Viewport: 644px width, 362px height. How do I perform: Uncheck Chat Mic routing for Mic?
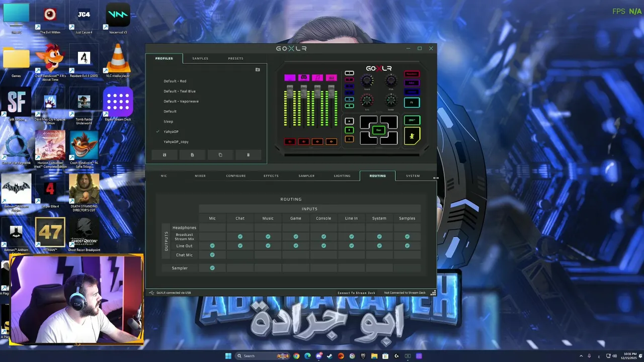(212, 255)
